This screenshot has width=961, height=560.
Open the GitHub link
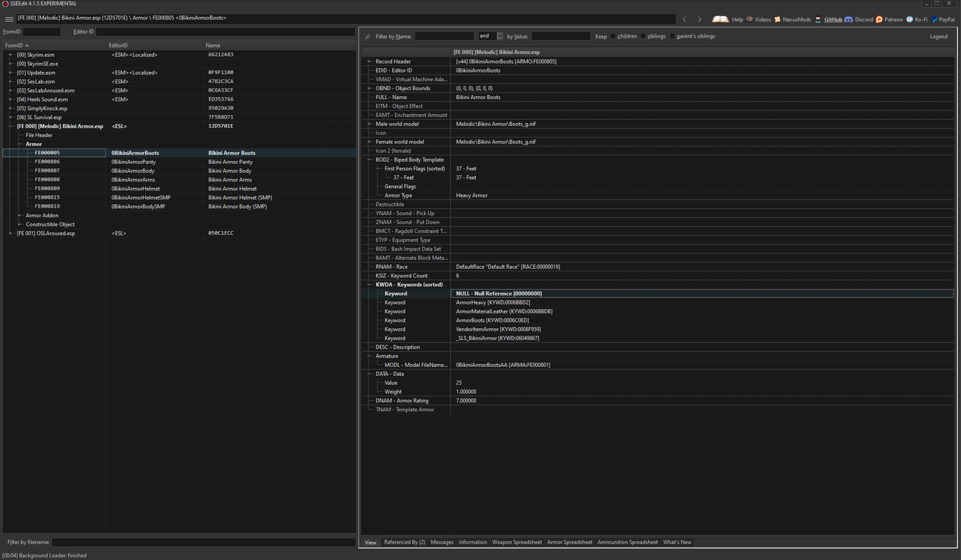coord(828,20)
